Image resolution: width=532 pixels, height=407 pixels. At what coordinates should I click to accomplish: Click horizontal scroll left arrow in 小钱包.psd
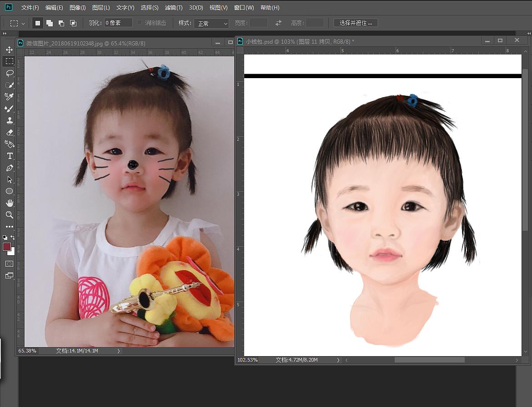pos(346,360)
